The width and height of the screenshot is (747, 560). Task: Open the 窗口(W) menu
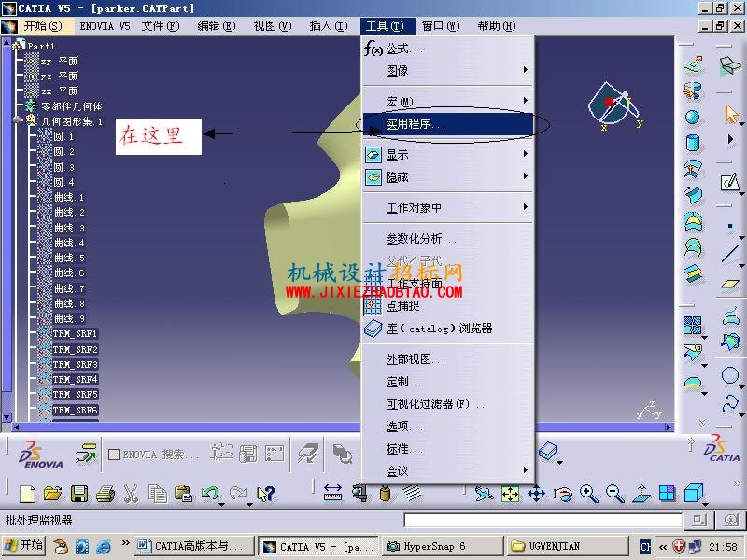pos(441,26)
